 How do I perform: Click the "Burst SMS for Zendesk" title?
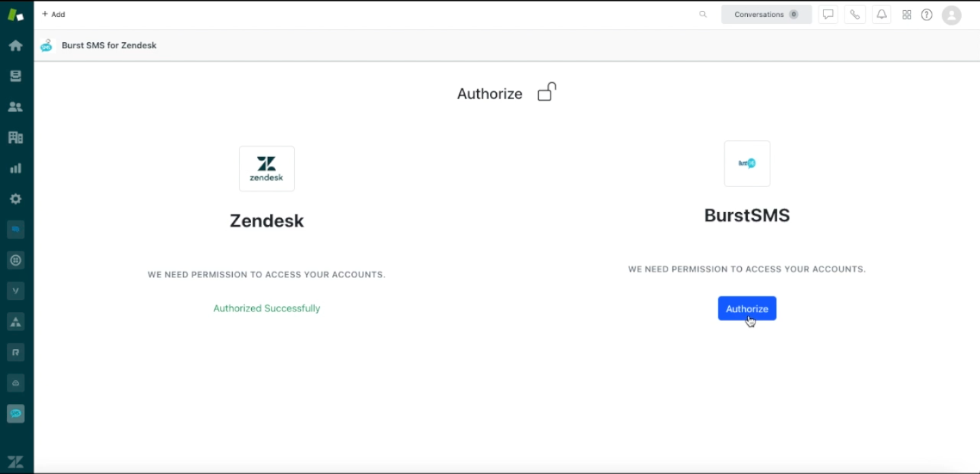(x=109, y=46)
